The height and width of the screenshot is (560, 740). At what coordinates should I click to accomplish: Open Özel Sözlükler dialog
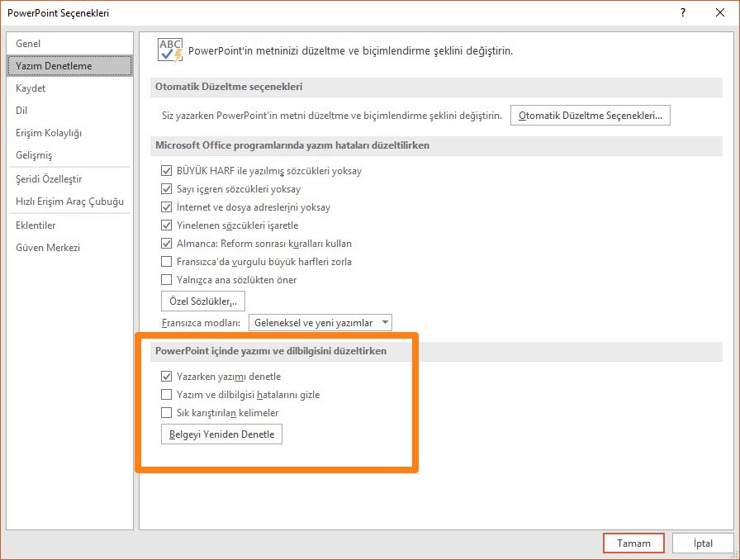(203, 301)
